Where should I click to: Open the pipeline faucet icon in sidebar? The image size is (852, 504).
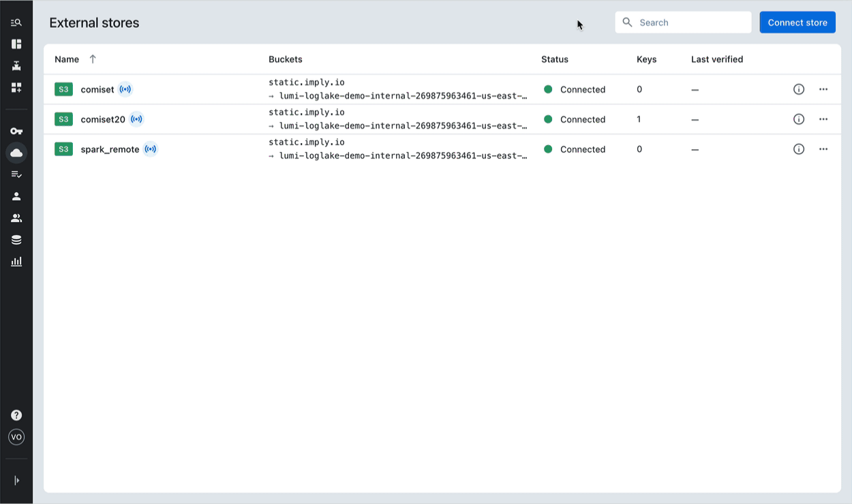pos(16,66)
